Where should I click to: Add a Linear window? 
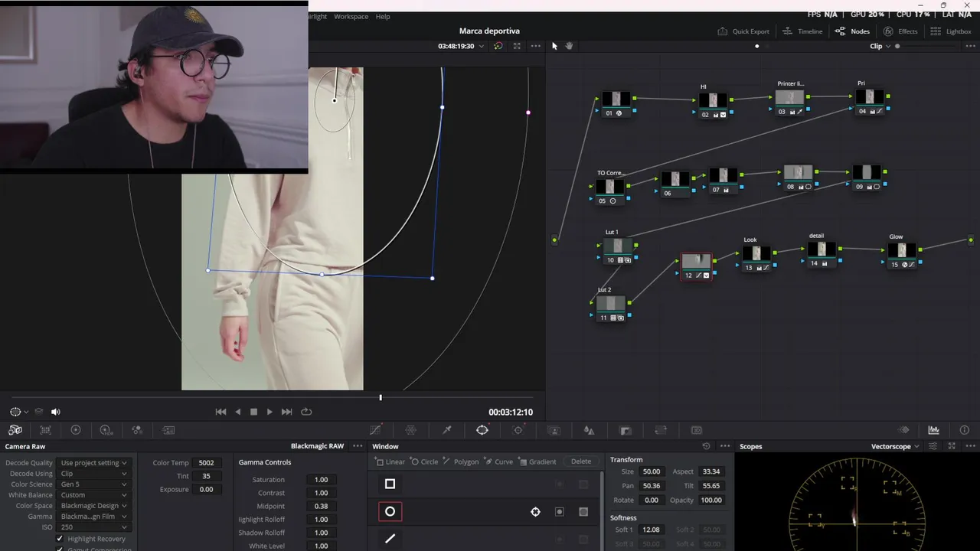(x=390, y=461)
